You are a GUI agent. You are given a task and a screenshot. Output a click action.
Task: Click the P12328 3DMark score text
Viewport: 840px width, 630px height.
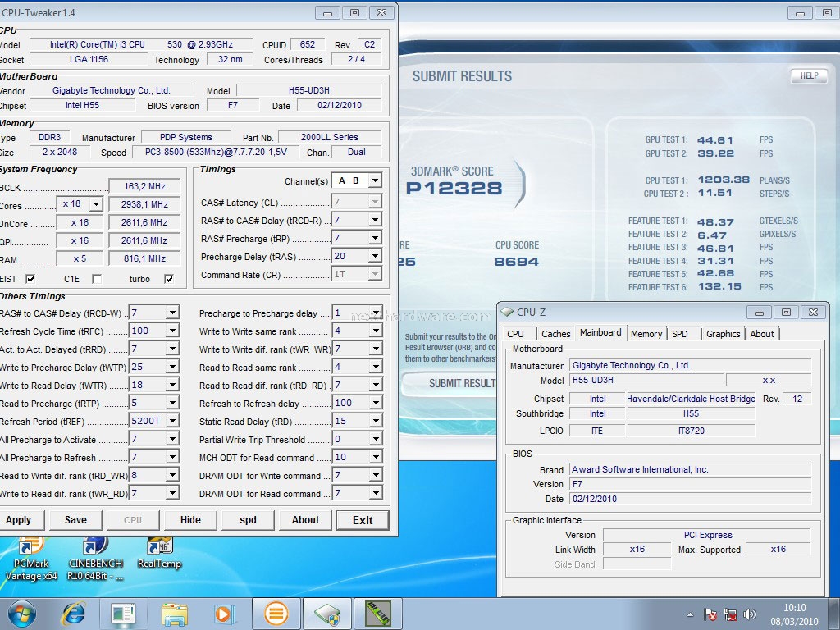(454, 188)
